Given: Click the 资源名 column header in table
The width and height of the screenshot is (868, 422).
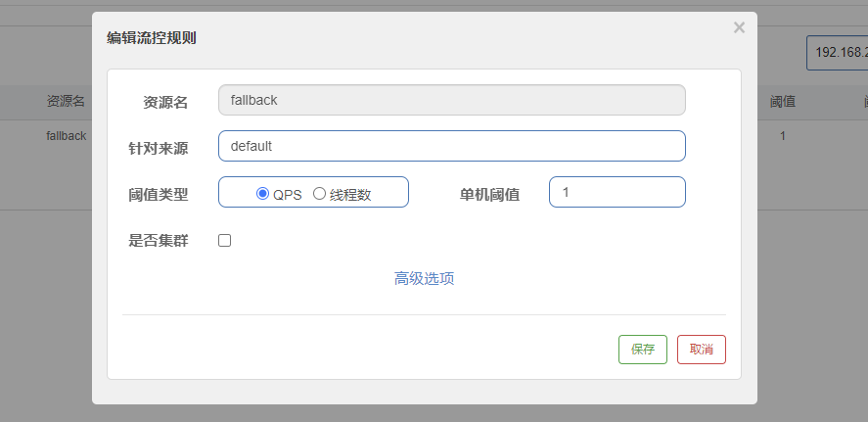Looking at the screenshot, I should pyautogui.click(x=67, y=101).
